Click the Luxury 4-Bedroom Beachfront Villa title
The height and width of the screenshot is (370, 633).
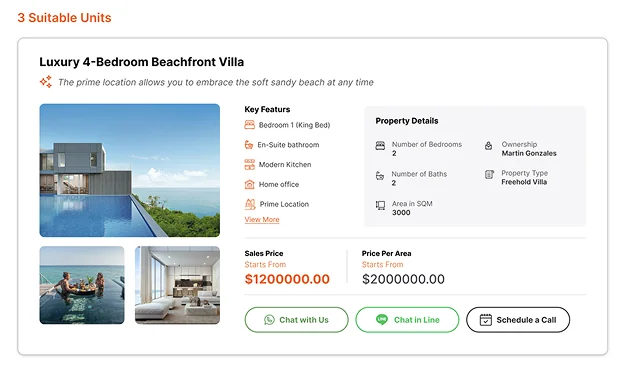tap(142, 62)
